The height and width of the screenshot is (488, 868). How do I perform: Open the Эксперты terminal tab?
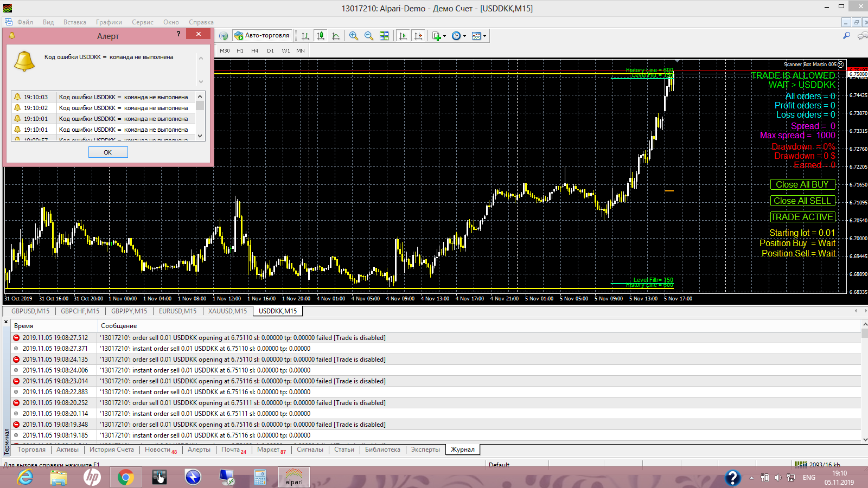pyautogui.click(x=425, y=450)
